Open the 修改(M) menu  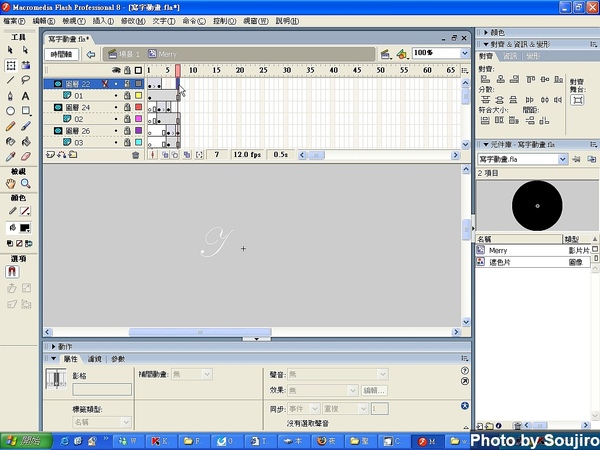click(x=131, y=20)
